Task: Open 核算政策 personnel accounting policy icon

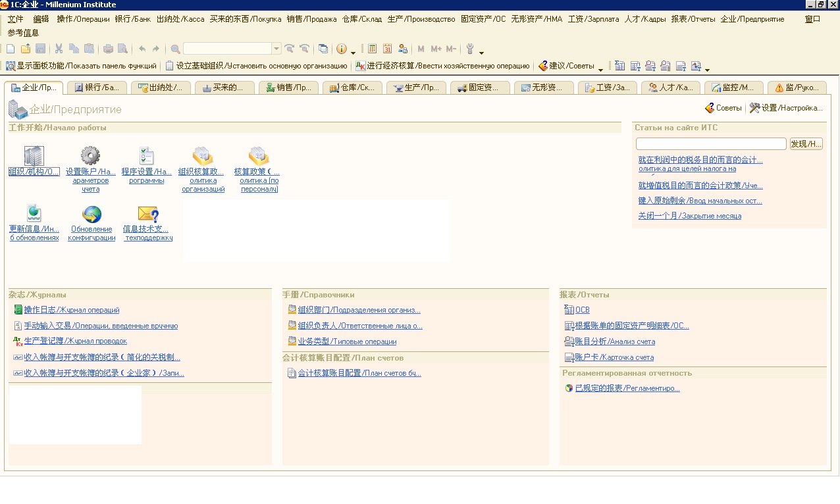Action: coord(259,156)
